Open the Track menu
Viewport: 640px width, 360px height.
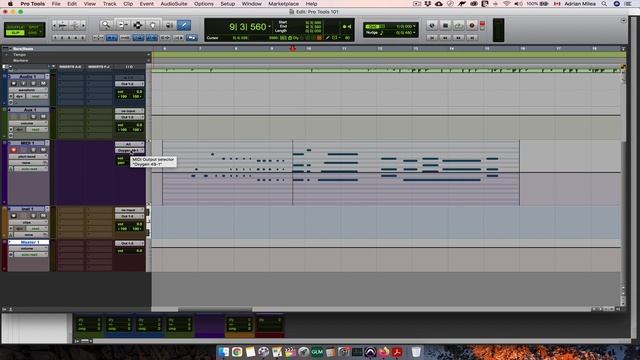pos(109,4)
